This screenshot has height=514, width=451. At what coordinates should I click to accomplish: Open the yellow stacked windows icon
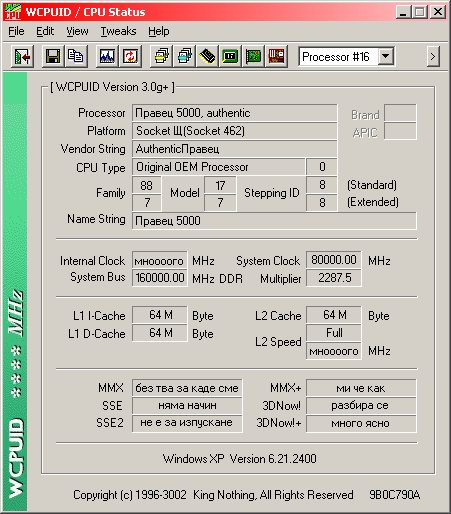click(x=161, y=56)
